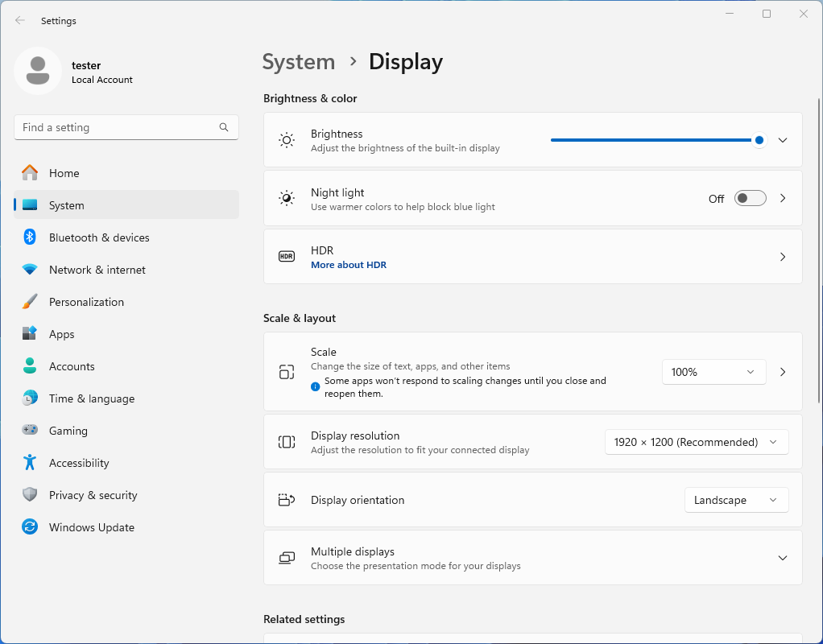
Task: Open Bluetooth & devices settings
Action: point(98,237)
